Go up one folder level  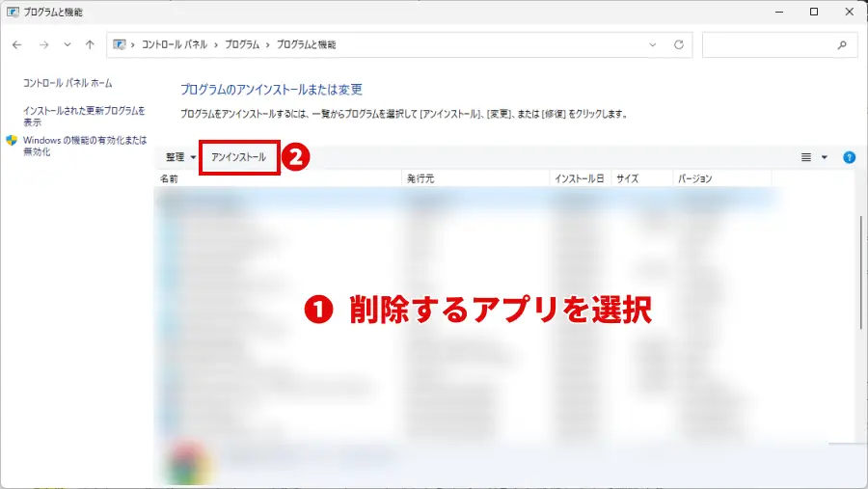coord(90,45)
